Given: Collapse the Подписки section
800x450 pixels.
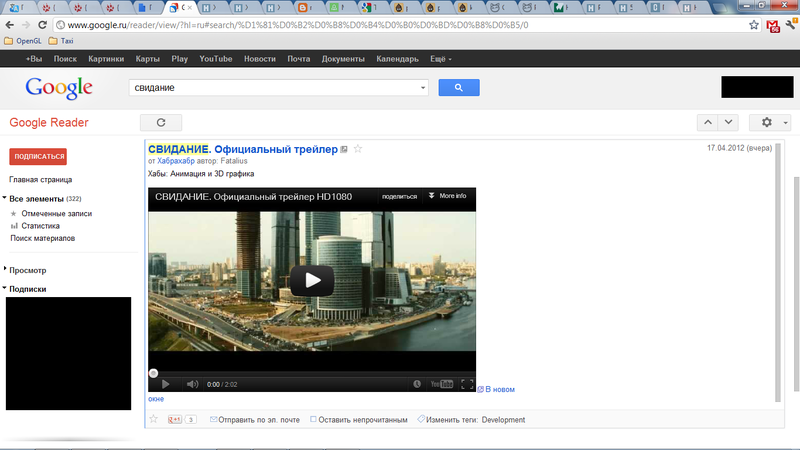Looking at the screenshot, I should [4, 288].
